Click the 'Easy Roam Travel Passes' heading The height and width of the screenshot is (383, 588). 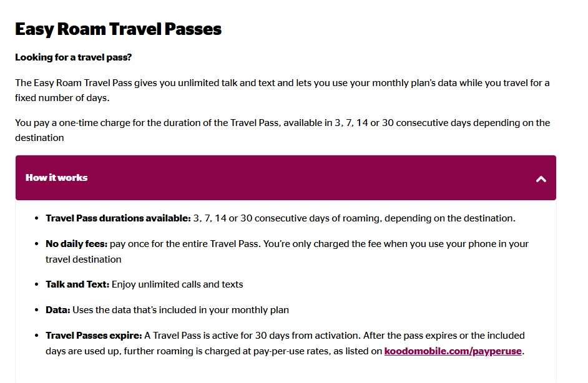point(118,29)
